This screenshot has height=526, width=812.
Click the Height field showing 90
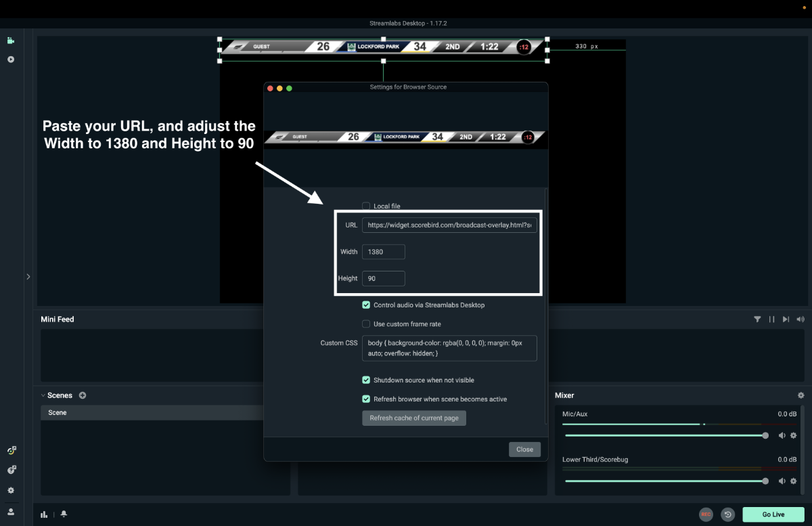pos(384,278)
